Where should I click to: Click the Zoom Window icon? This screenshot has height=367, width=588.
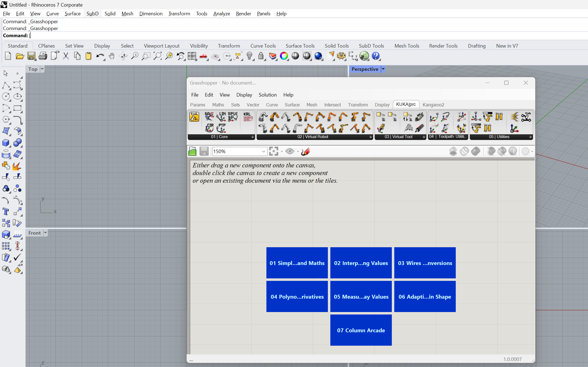(x=146, y=56)
